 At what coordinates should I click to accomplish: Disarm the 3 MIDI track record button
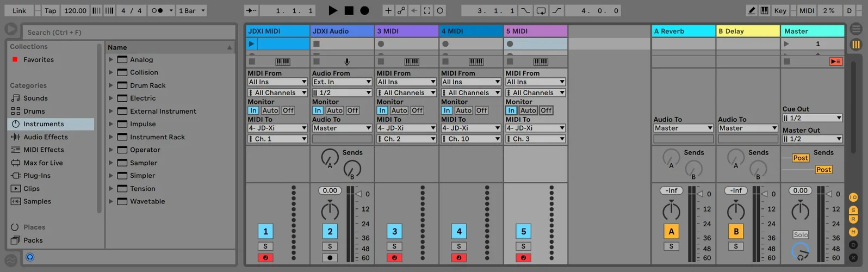(x=394, y=258)
